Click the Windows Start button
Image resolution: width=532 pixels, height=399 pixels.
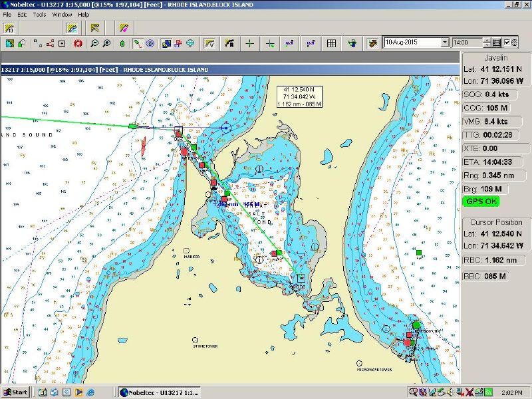[15, 392]
